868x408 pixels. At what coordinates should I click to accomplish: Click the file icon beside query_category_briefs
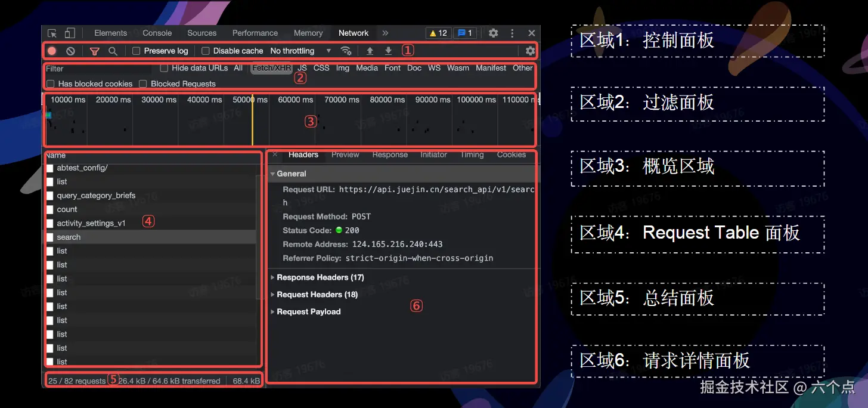tap(50, 196)
